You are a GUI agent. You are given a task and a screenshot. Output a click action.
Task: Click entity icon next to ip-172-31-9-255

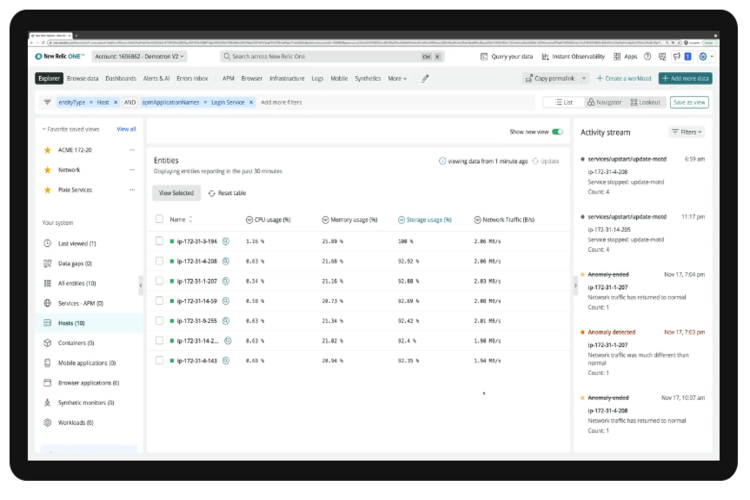coord(226,321)
